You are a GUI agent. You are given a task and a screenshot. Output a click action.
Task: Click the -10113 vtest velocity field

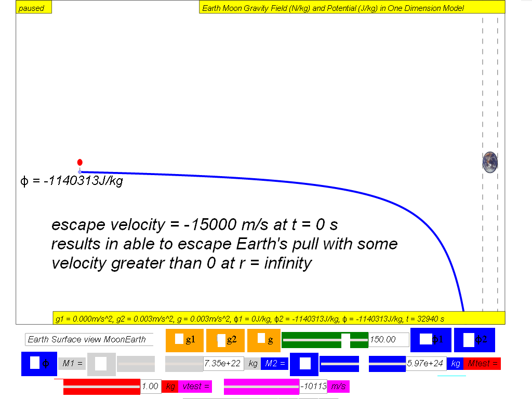(x=313, y=387)
